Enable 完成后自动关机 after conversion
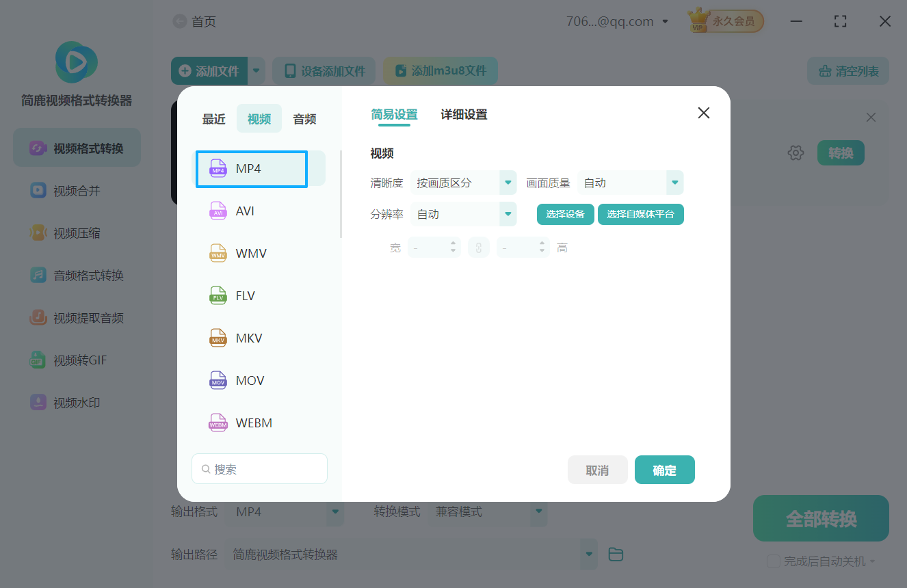The height and width of the screenshot is (588, 907). coord(774,561)
